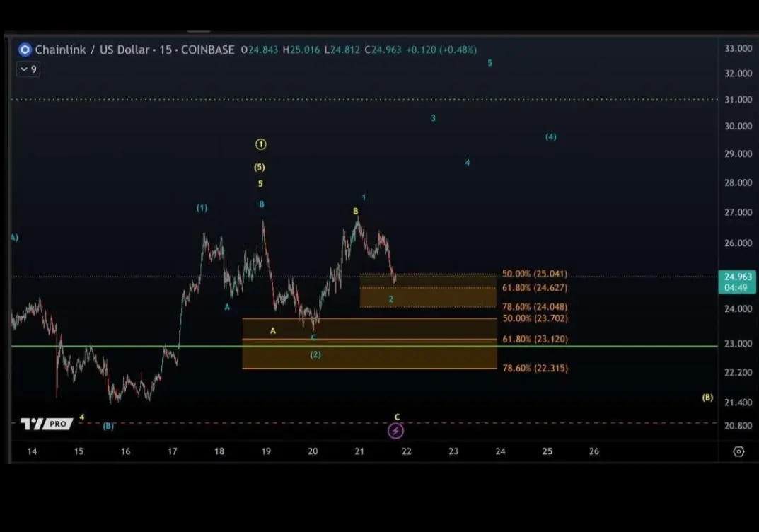Select the current price label 24.963
Image resolution: width=759 pixels, height=532 pixels.
click(737, 282)
